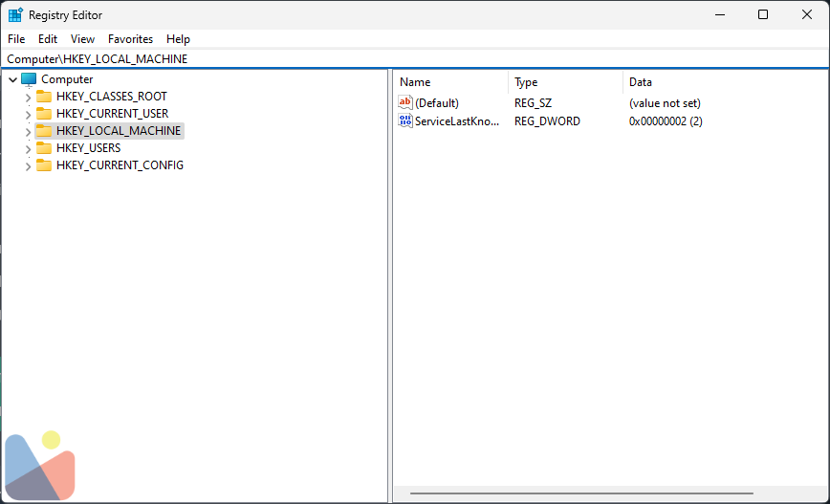Image resolution: width=830 pixels, height=504 pixels.
Task: Open the Favorites menu
Action: (130, 39)
